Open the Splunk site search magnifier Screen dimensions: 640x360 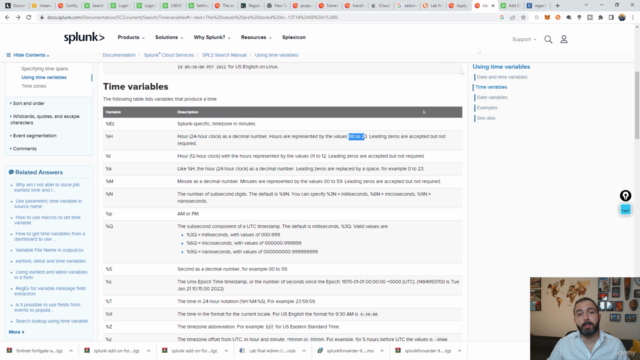pyautogui.click(x=548, y=39)
